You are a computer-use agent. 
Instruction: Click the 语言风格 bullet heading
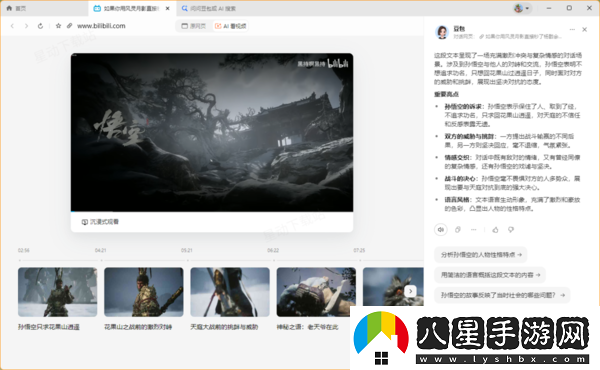pos(457,199)
